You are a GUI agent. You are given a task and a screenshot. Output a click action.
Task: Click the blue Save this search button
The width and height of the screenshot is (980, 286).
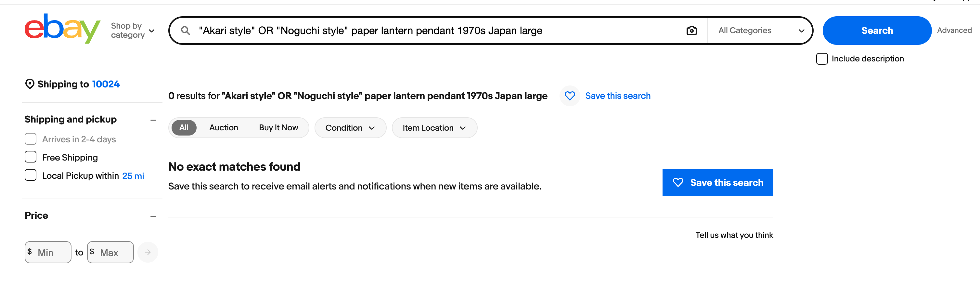[717, 183]
